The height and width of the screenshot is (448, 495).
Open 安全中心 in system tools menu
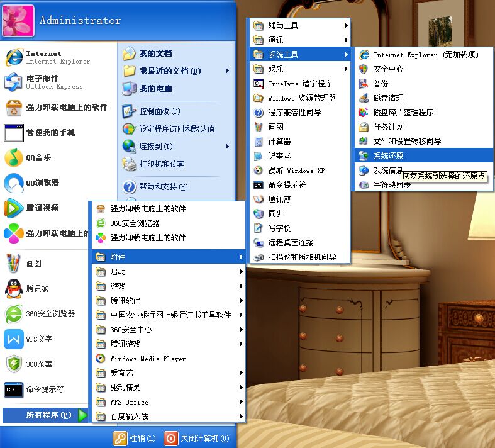coord(423,69)
